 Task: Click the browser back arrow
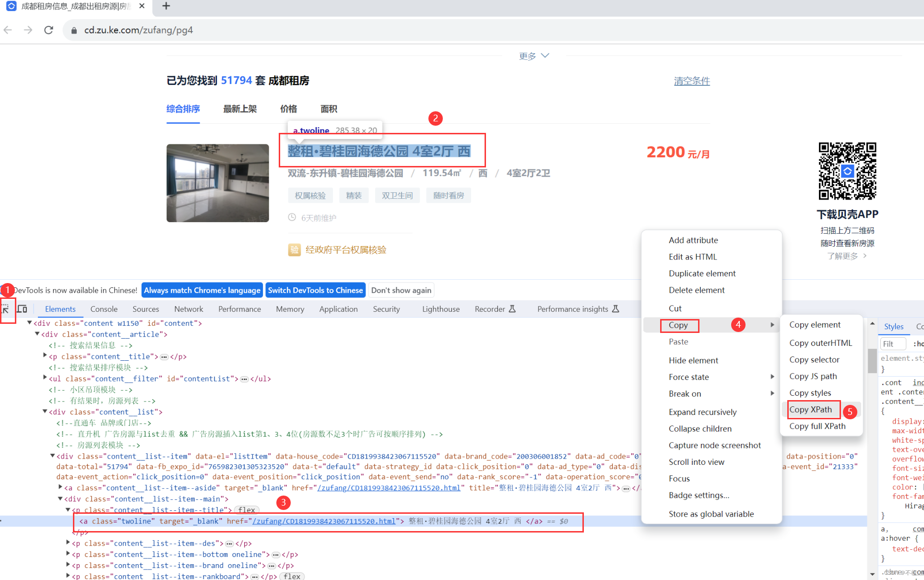8,30
